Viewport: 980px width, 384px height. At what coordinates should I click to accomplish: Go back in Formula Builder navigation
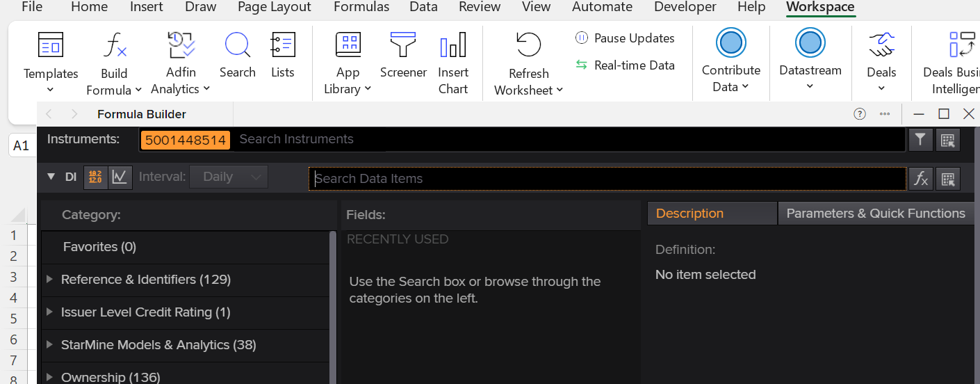[x=49, y=114]
